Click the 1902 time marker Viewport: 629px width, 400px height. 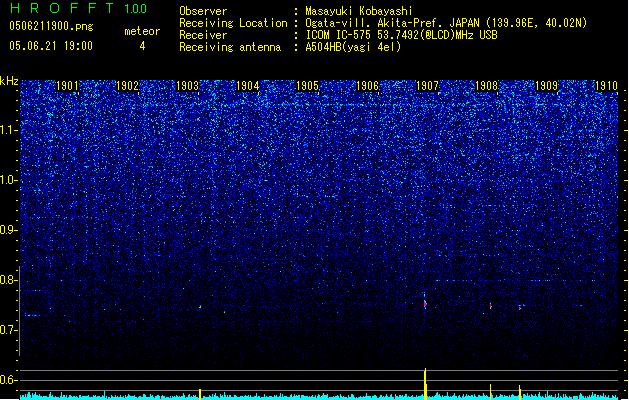click(127, 85)
